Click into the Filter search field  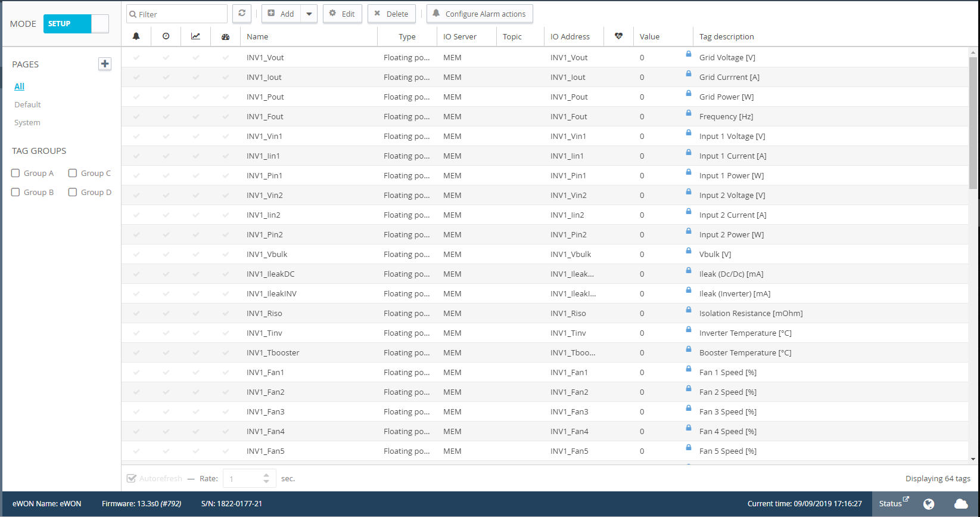[x=177, y=14]
